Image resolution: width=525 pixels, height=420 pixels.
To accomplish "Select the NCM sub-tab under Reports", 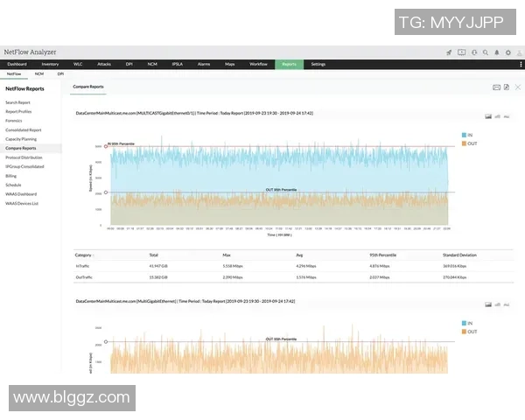I will click(39, 74).
